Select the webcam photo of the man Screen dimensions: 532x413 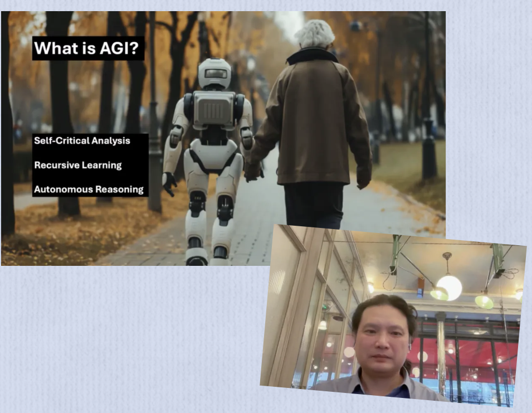pos(394,315)
